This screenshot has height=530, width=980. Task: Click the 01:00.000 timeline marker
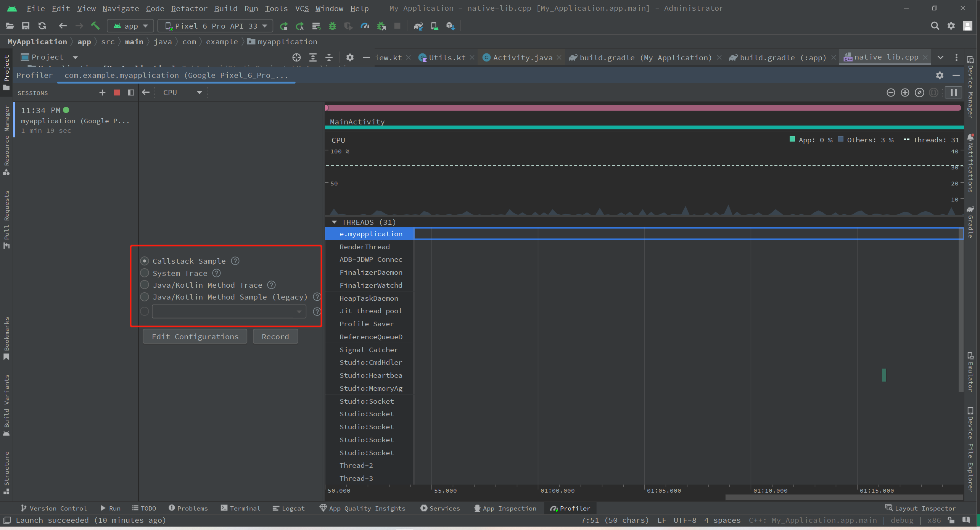point(557,491)
